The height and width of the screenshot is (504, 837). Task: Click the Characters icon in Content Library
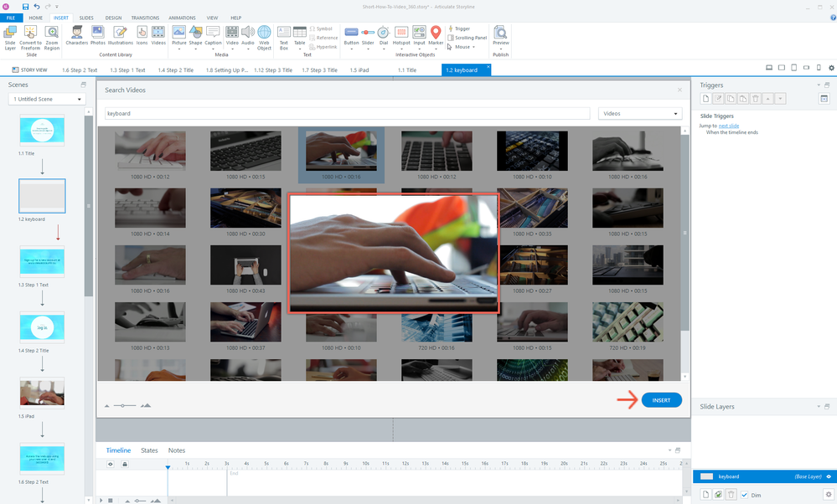pyautogui.click(x=76, y=33)
